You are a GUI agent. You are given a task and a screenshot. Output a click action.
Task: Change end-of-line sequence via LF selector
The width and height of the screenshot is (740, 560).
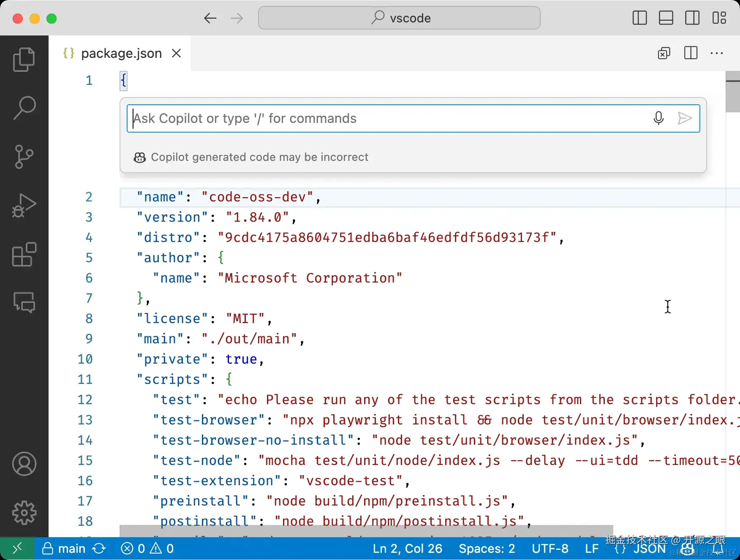(x=591, y=548)
